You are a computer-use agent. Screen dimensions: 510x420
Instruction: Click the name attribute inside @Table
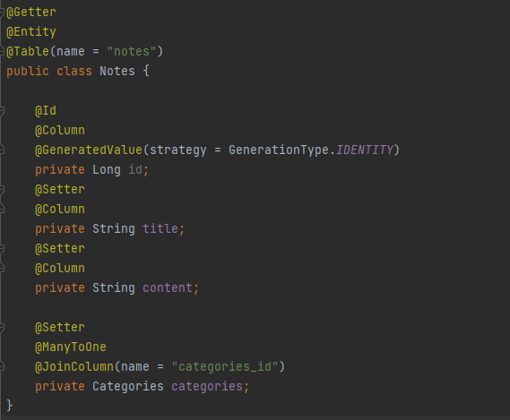click(x=71, y=51)
